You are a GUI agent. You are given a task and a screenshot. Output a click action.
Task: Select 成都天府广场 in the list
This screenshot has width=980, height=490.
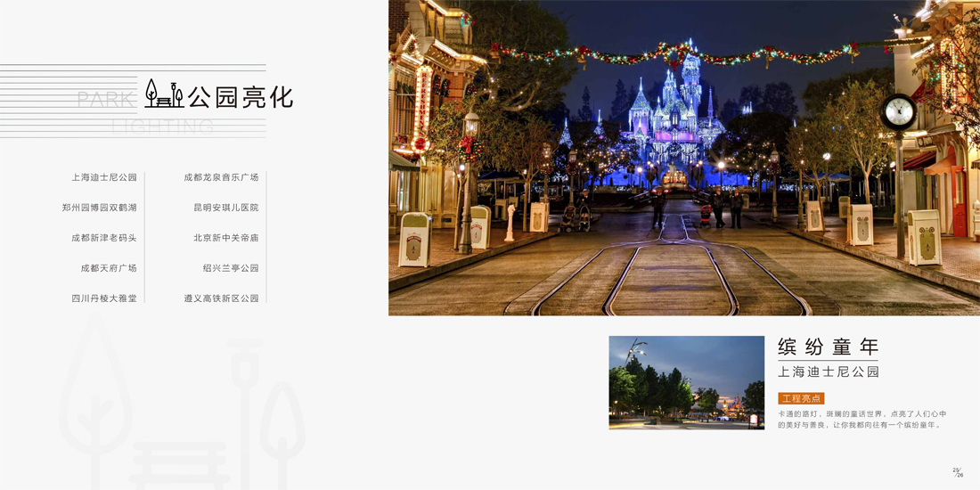pos(109,268)
